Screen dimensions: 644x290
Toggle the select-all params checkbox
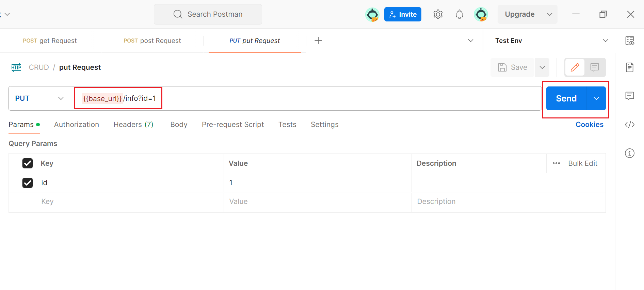pos(28,163)
